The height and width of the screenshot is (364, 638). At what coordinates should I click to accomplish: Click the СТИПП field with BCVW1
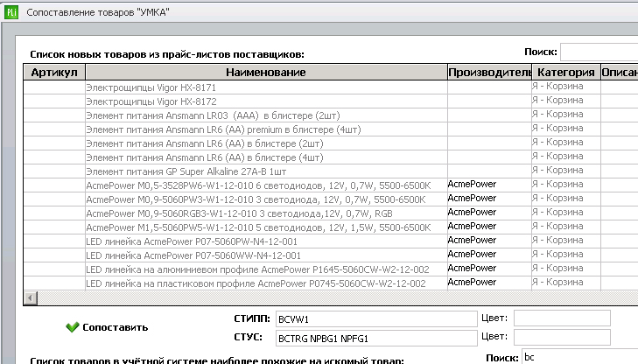coord(376,319)
